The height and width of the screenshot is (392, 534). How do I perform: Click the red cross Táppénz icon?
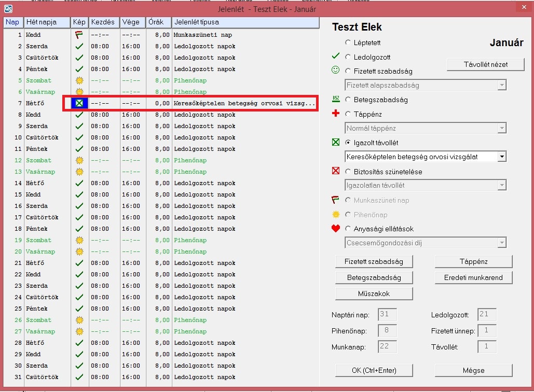click(x=336, y=114)
